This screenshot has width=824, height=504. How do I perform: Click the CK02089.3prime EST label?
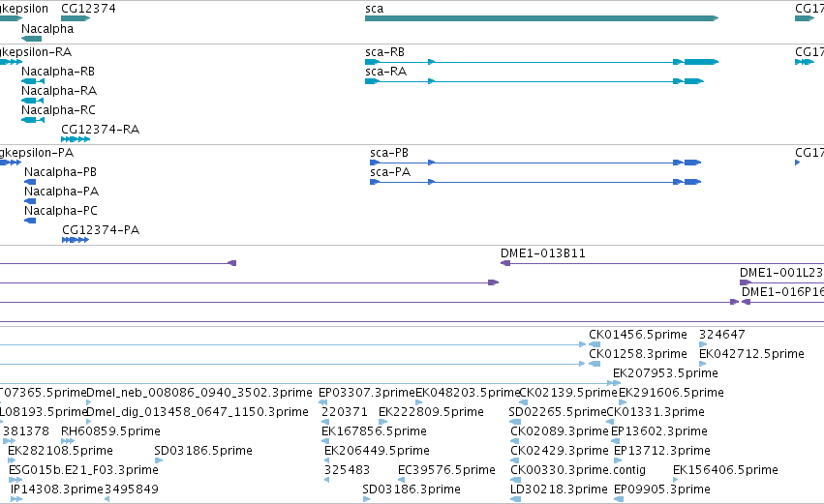559,432
